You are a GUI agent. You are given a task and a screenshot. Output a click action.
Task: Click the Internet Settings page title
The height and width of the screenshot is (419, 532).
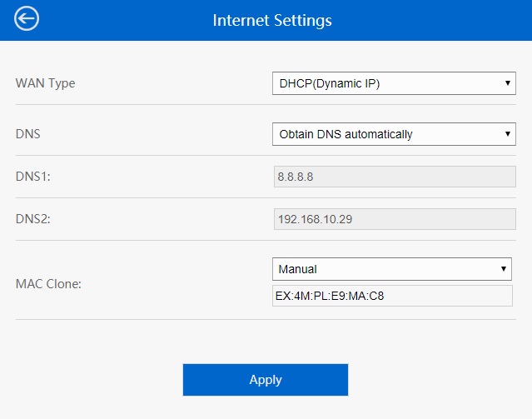(272, 20)
